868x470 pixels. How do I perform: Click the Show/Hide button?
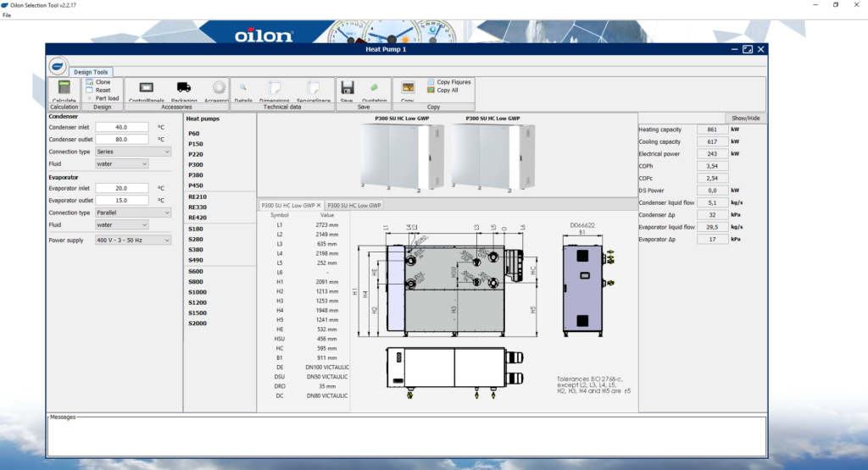746,118
